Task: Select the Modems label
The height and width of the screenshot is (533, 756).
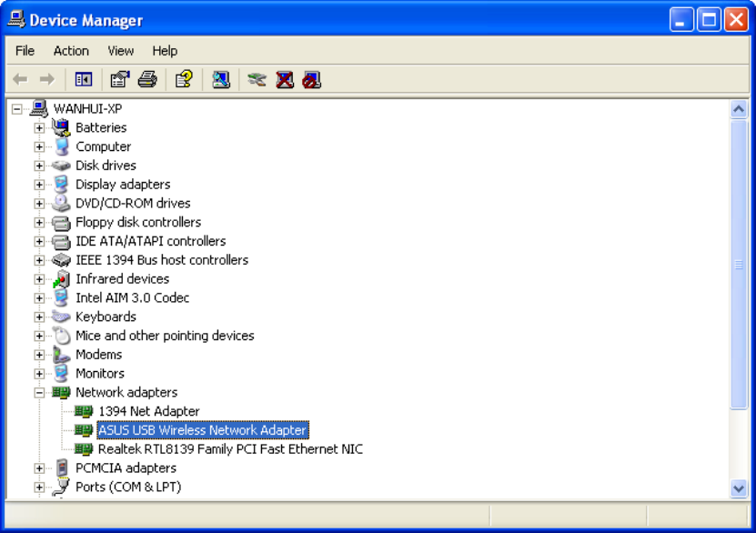Action: 98,354
